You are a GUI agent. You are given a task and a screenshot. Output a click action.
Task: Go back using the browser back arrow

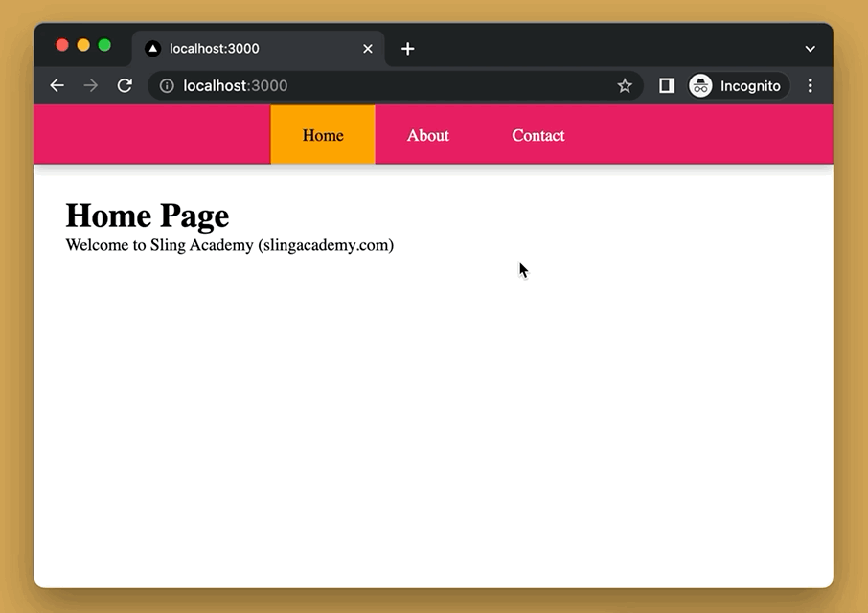[57, 86]
